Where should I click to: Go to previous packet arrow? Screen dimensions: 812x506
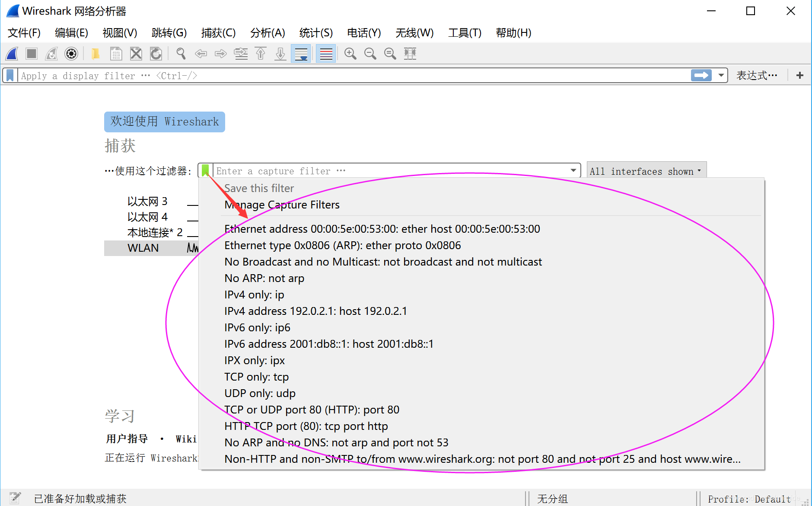[x=201, y=54]
